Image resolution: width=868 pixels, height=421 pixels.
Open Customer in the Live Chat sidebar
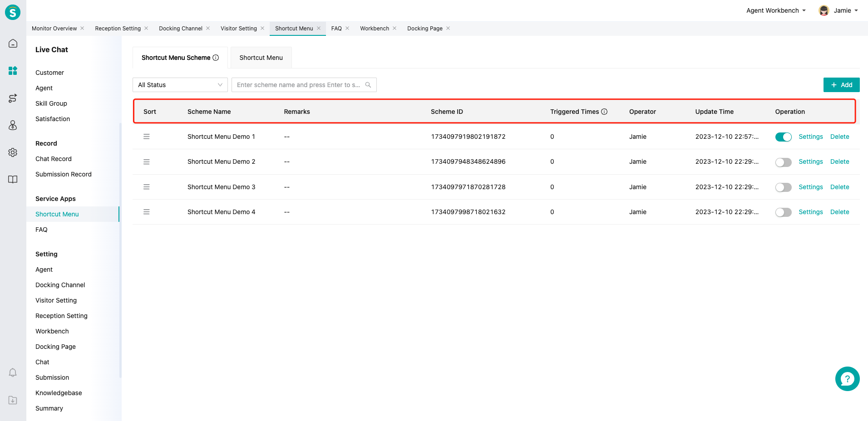pos(49,73)
